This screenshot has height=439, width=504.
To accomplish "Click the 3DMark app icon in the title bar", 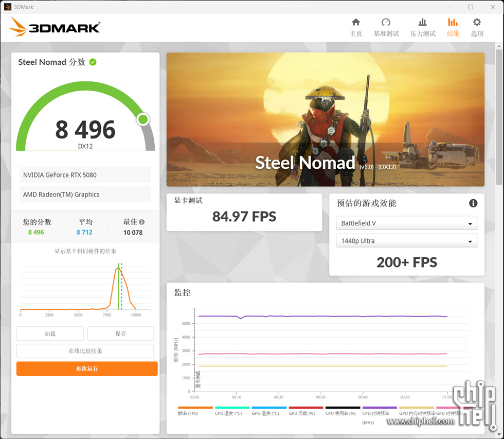I will coord(7,7).
